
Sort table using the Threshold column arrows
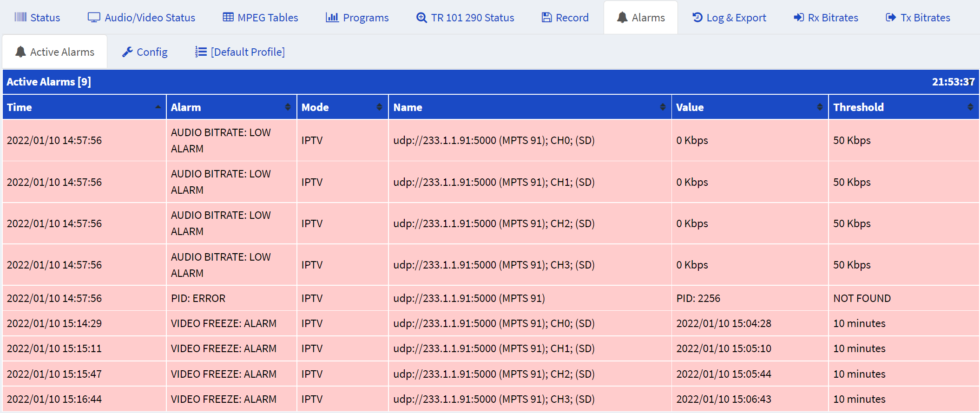click(970, 107)
